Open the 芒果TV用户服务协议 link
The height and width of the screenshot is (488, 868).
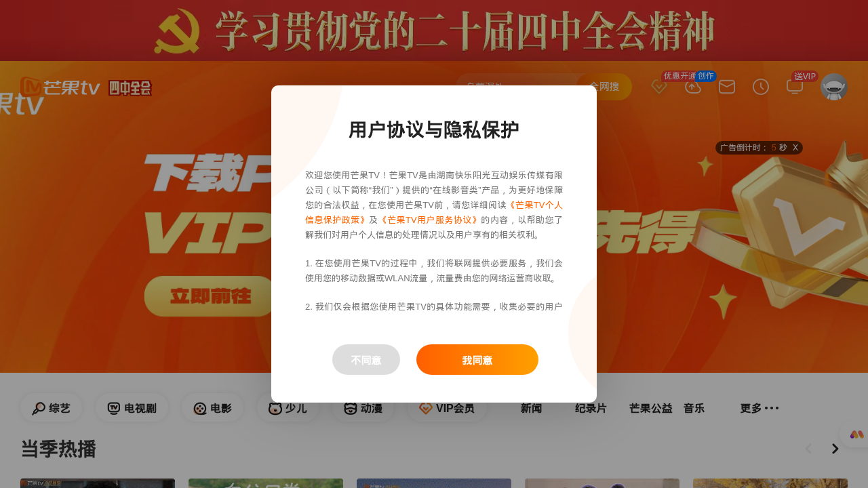coord(429,220)
